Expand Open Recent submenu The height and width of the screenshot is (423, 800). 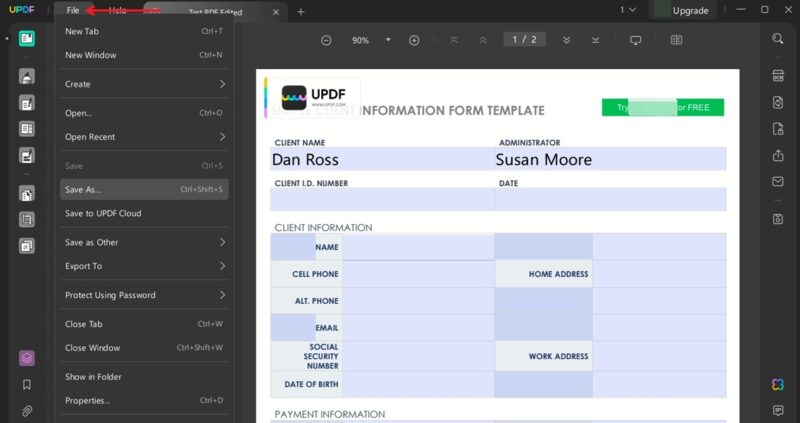[144, 137]
